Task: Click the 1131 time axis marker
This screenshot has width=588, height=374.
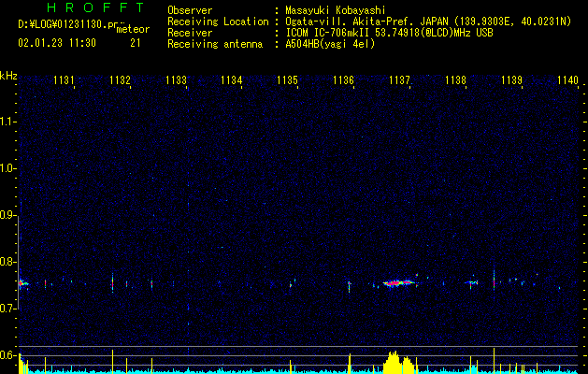Action: tap(64, 80)
